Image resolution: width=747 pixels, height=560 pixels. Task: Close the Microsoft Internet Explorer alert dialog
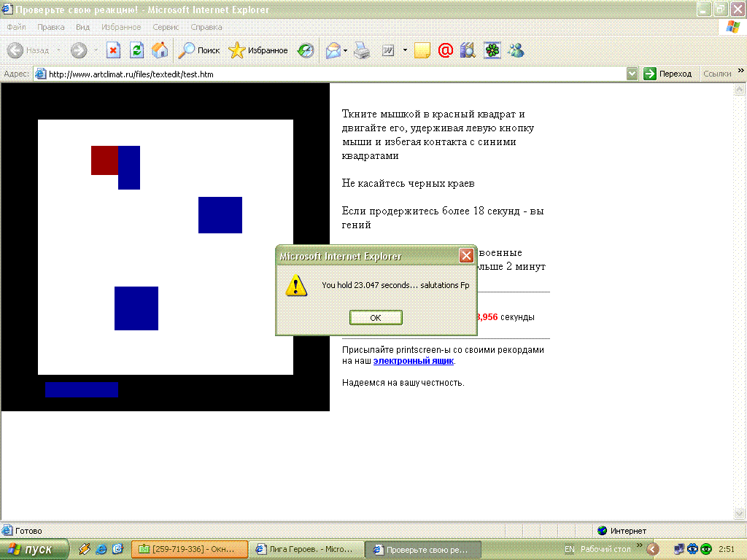[466, 256]
